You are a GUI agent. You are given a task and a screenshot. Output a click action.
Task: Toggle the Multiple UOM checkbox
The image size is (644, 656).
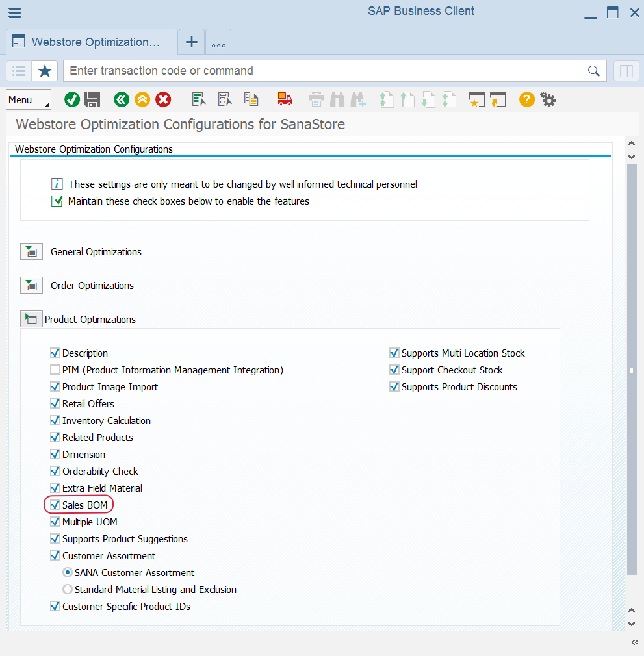pyautogui.click(x=55, y=522)
